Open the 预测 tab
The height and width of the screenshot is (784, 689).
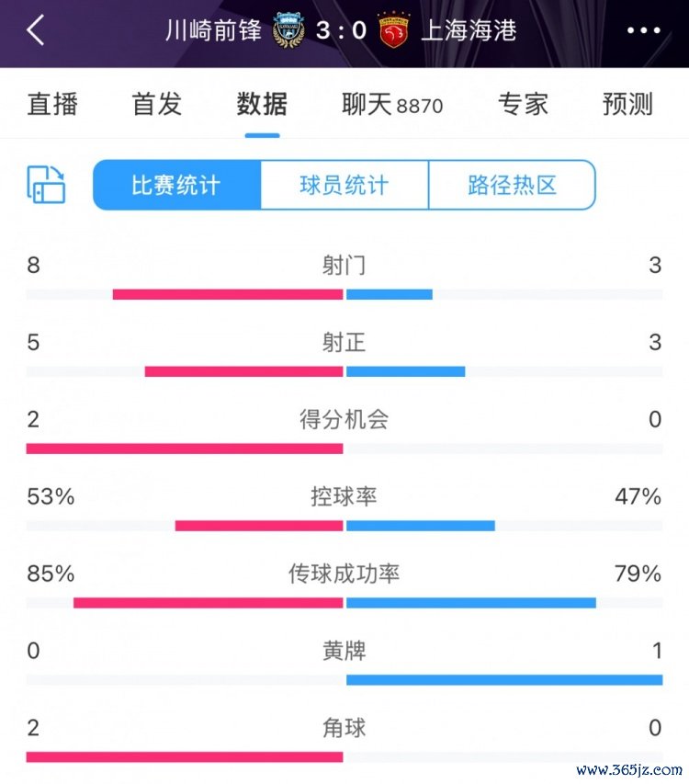[627, 104]
